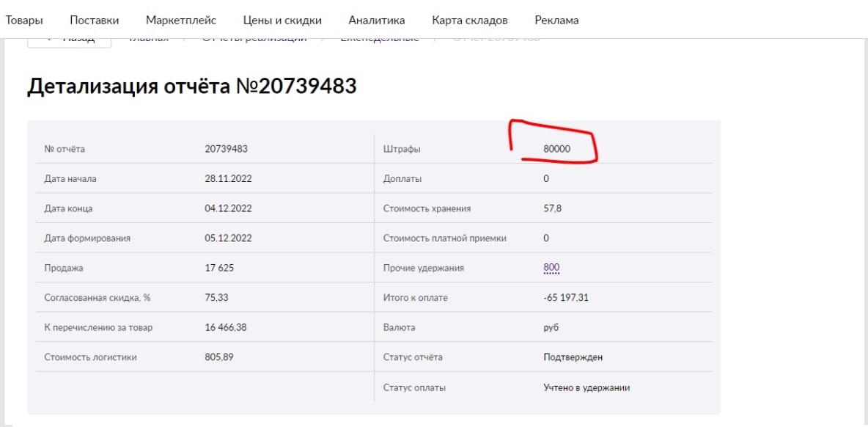
Task: Click the Штрафы value 80000
Action: (556, 149)
